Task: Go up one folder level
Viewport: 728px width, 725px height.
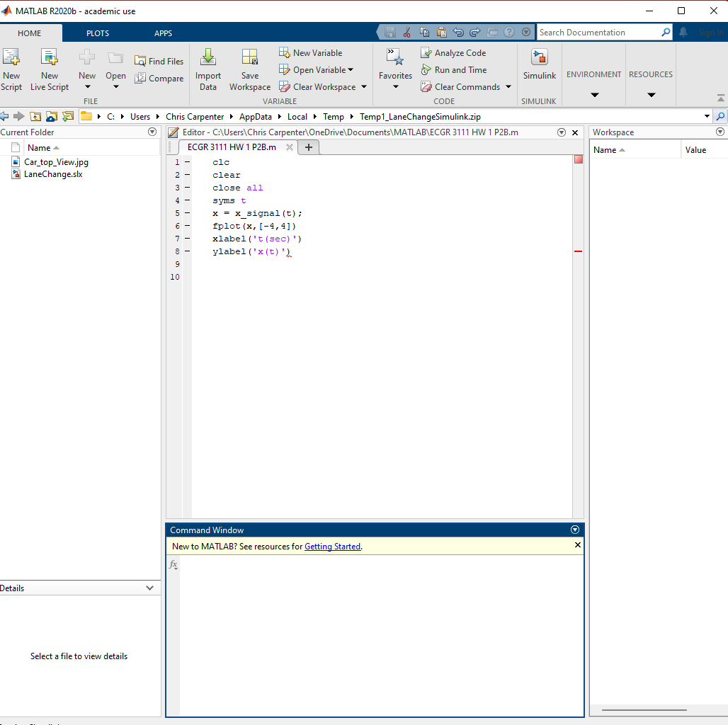Action: [35, 117]
